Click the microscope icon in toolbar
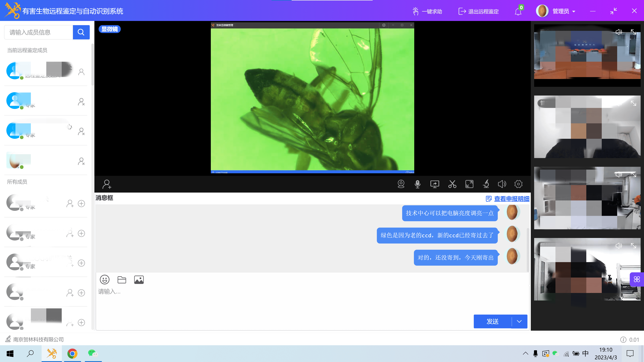 click(x=486, y=184)
